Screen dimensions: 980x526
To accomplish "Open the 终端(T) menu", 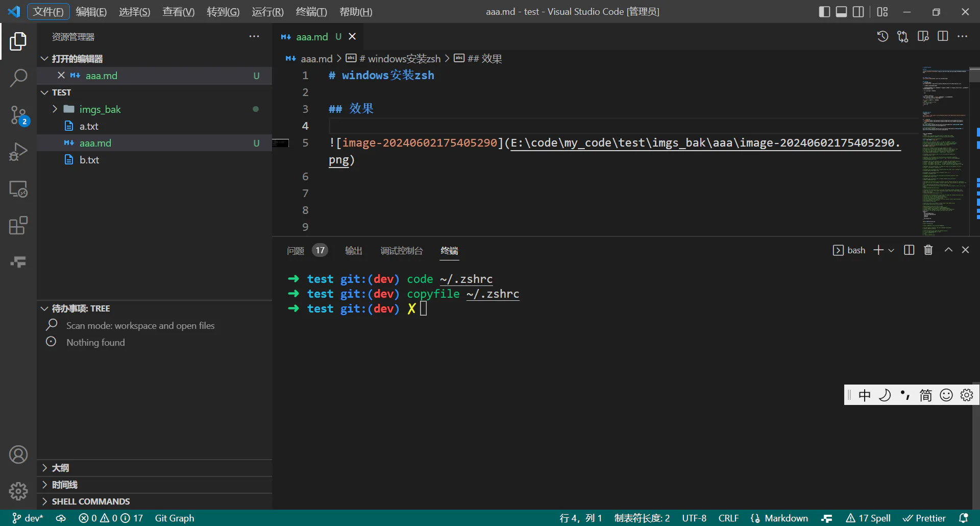I will 311,12.
